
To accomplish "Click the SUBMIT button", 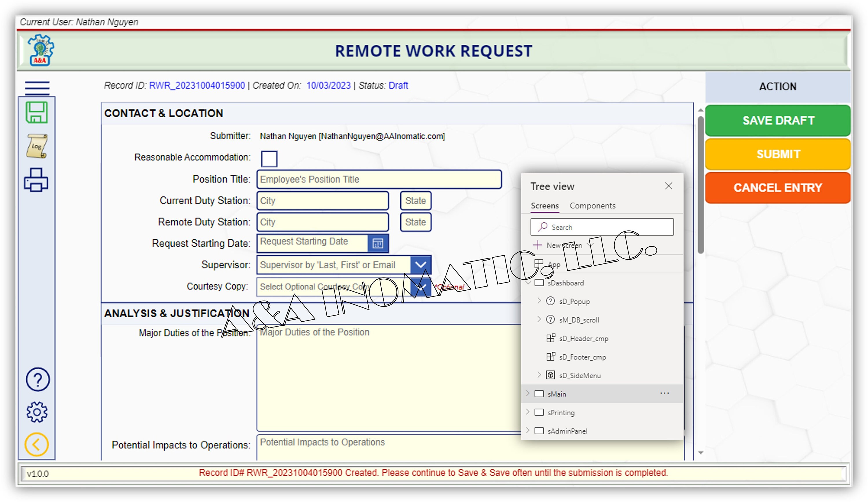I will [777, 154].
